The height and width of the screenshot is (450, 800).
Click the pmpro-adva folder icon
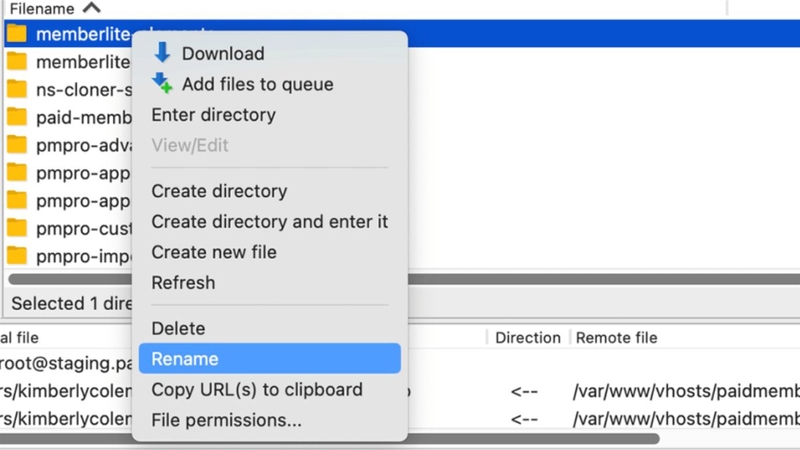pyautogui.click(x=17, y=145)
